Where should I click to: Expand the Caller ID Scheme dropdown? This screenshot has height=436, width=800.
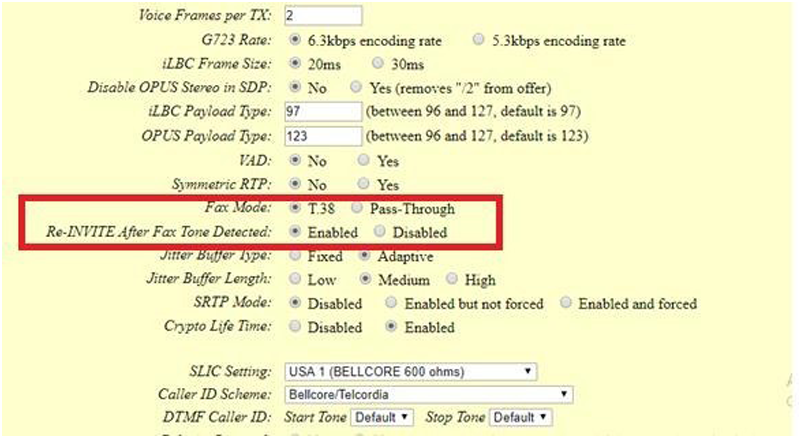pyautogui.click(x=427, y=394)
